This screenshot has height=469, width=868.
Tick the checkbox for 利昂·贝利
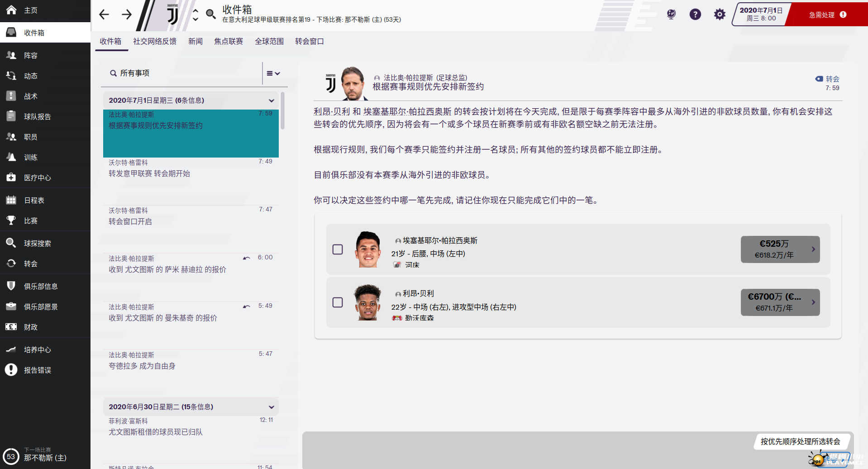pos(338,302)
